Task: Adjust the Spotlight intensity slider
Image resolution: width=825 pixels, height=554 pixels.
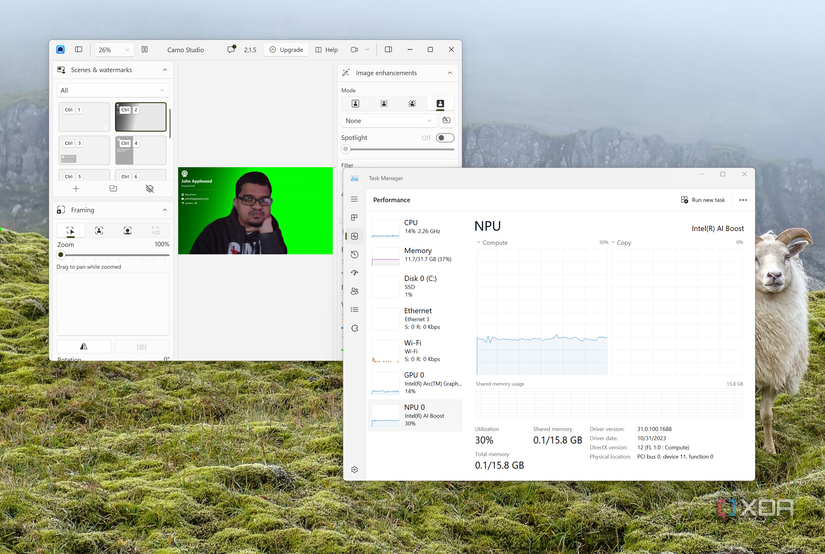Action: (x=398, y=149)
